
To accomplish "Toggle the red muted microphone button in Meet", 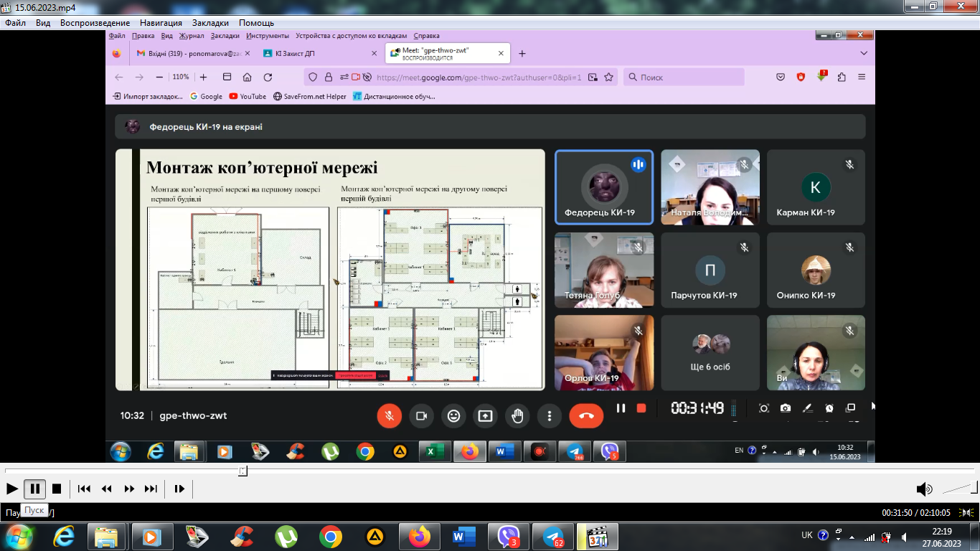I will 390,415.
